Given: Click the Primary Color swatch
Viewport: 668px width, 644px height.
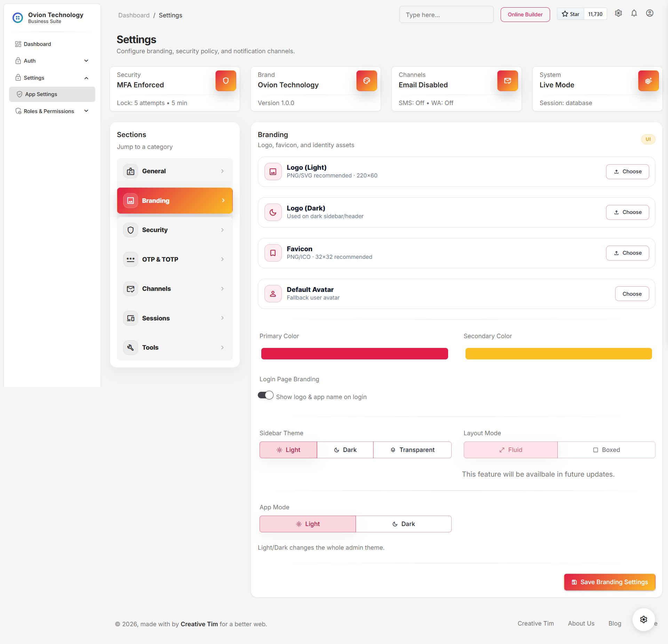Looking at the screenshot, I should click(355, 353).
